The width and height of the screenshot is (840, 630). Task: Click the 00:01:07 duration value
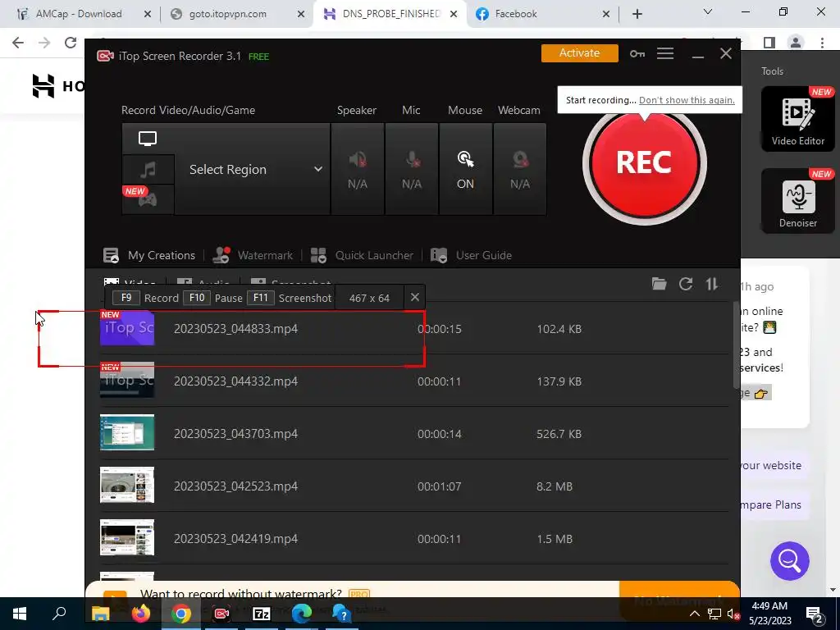tap(440, 486)
